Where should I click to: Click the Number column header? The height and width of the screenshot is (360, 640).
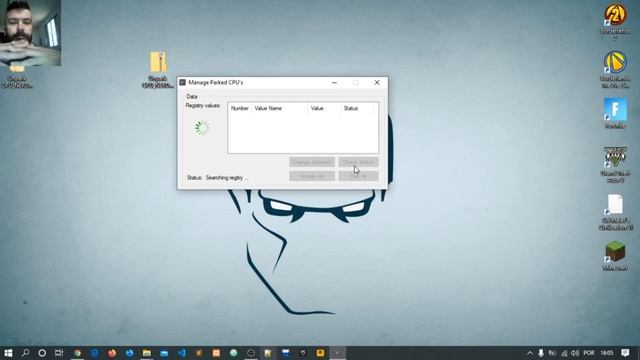coord(240,108)
